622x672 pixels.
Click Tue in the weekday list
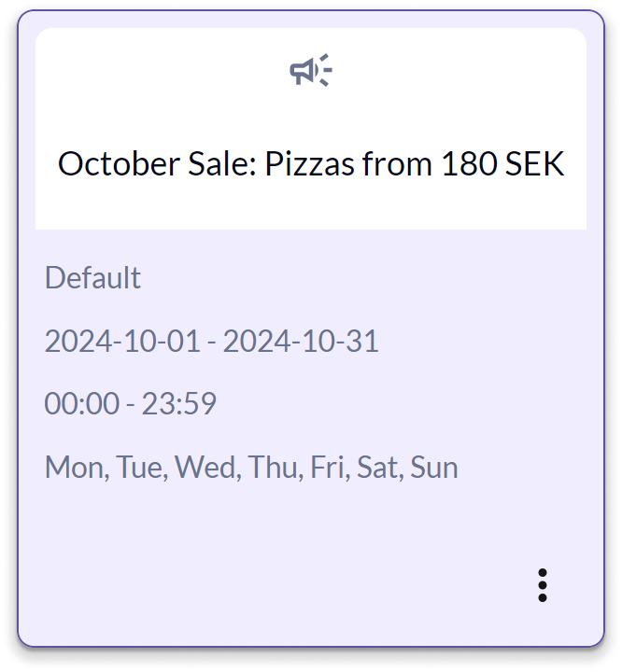141,468
